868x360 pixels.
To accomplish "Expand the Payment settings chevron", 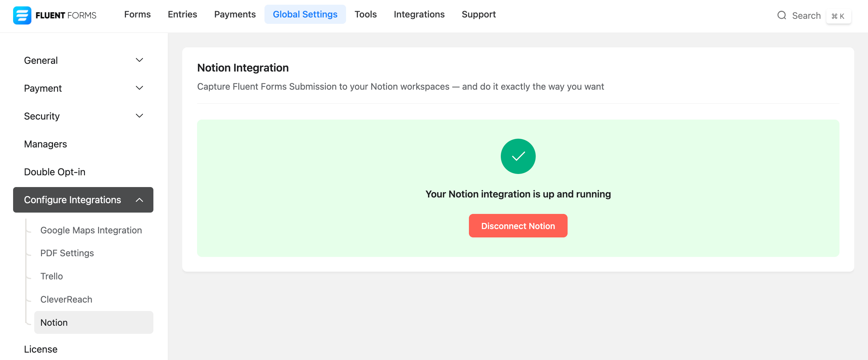I will 139,88.
